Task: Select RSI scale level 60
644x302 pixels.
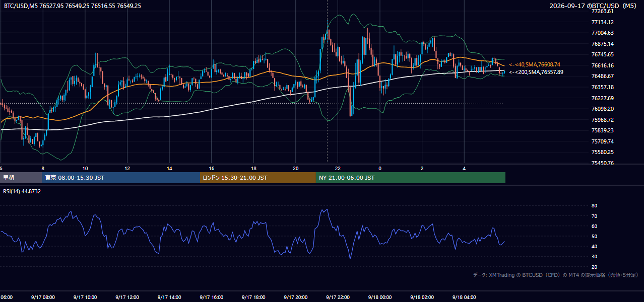Action: (594, 226)
